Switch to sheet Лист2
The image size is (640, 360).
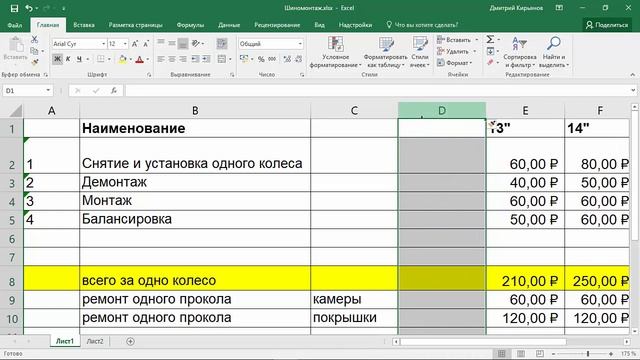(x=95, y=341)
